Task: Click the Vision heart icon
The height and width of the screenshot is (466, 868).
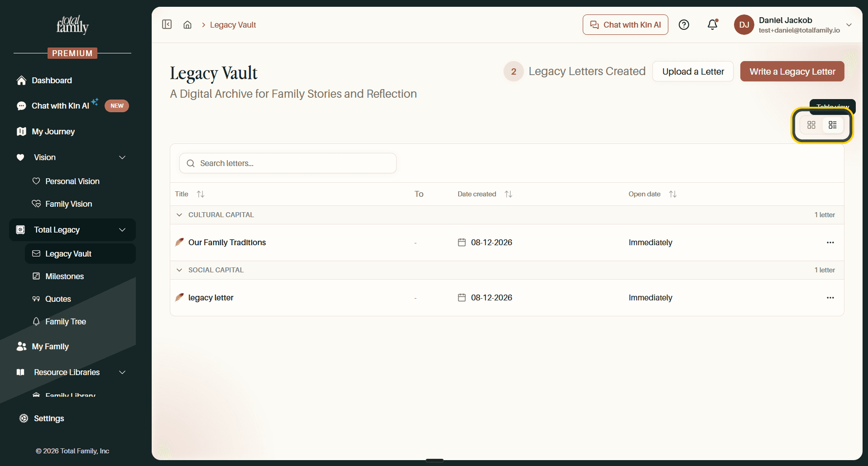Action: pos(20,157)
